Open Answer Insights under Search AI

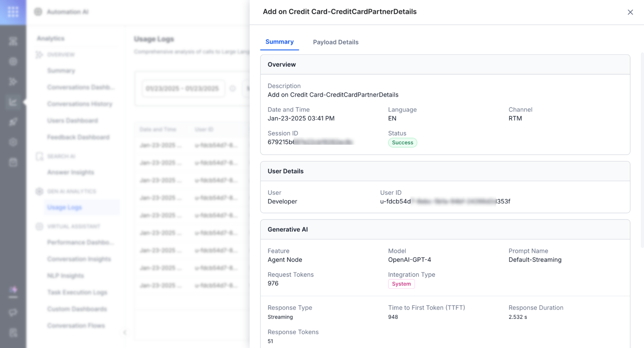click(x=71, y=172)
